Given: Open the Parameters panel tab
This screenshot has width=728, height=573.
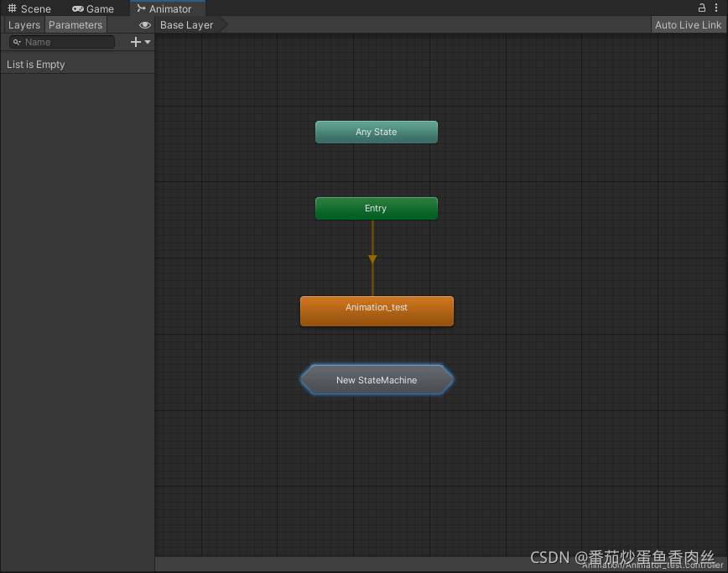Looking at the screenshot, I should pos(75,25).
